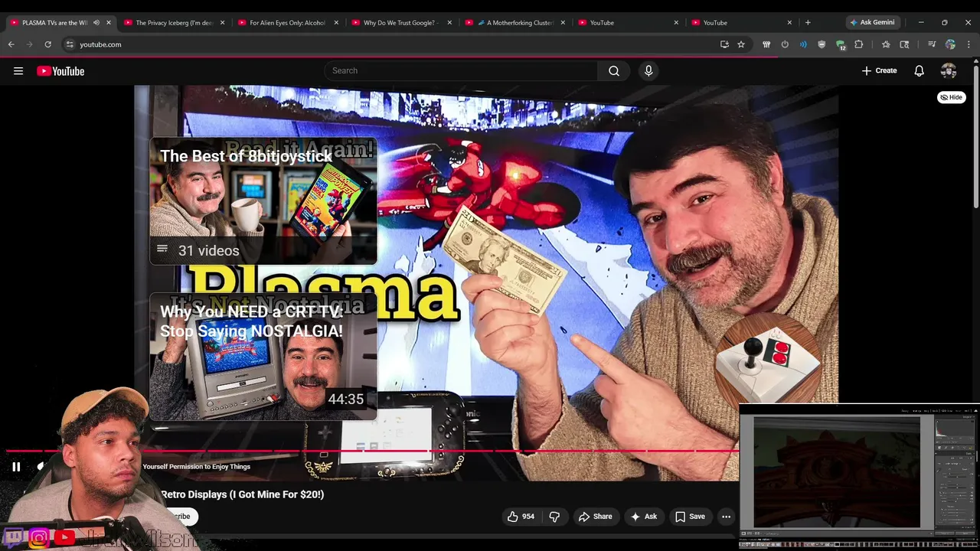This screenshot has width=980, height=551.
Task: Open Why You NEED a CRT TV card
Action: pyautogui.click(x=263, y=357)
